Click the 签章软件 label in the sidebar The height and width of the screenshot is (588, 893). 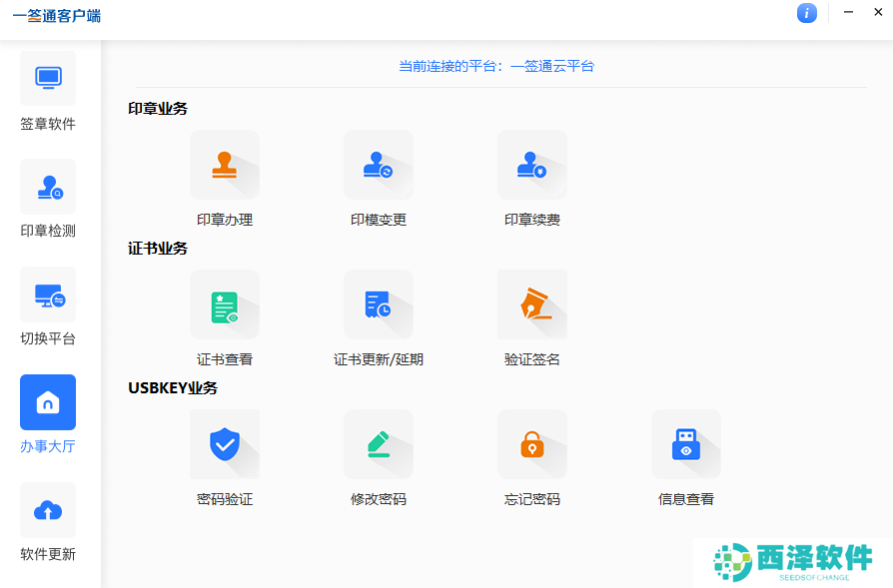pos(48,124)
